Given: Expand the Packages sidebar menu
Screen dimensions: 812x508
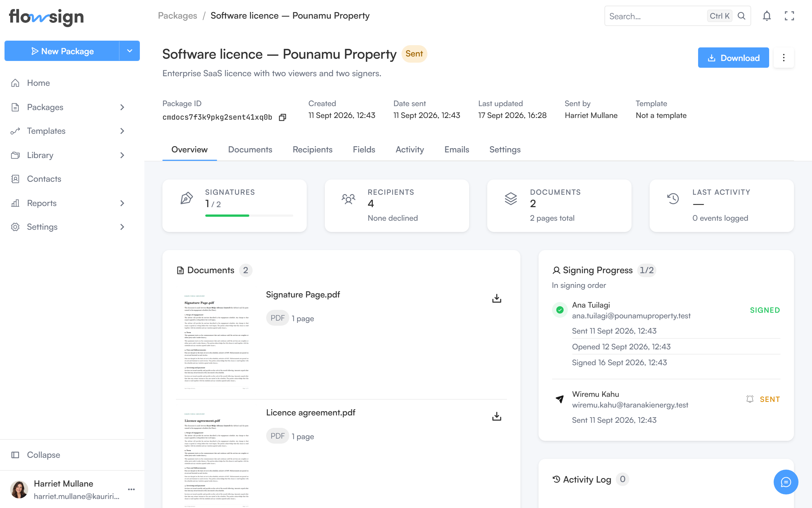Looking at the screenshot, I should click(x=122, y=107).
